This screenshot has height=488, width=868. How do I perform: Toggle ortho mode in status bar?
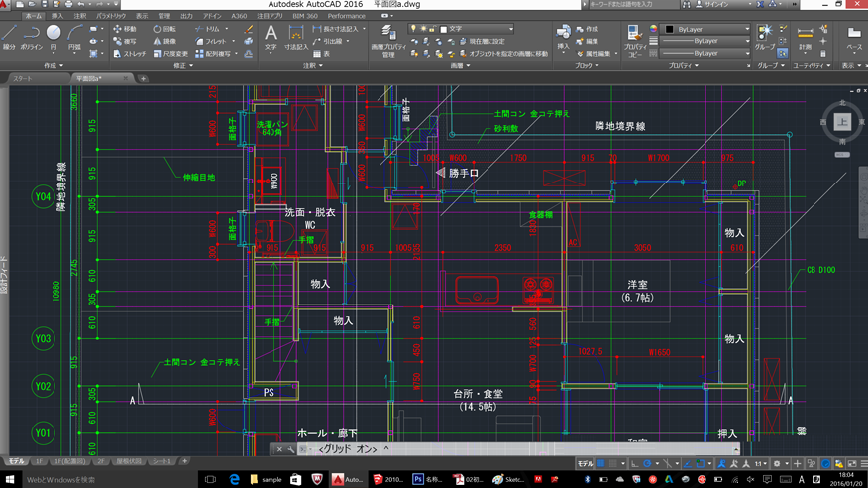click(634, 463)
